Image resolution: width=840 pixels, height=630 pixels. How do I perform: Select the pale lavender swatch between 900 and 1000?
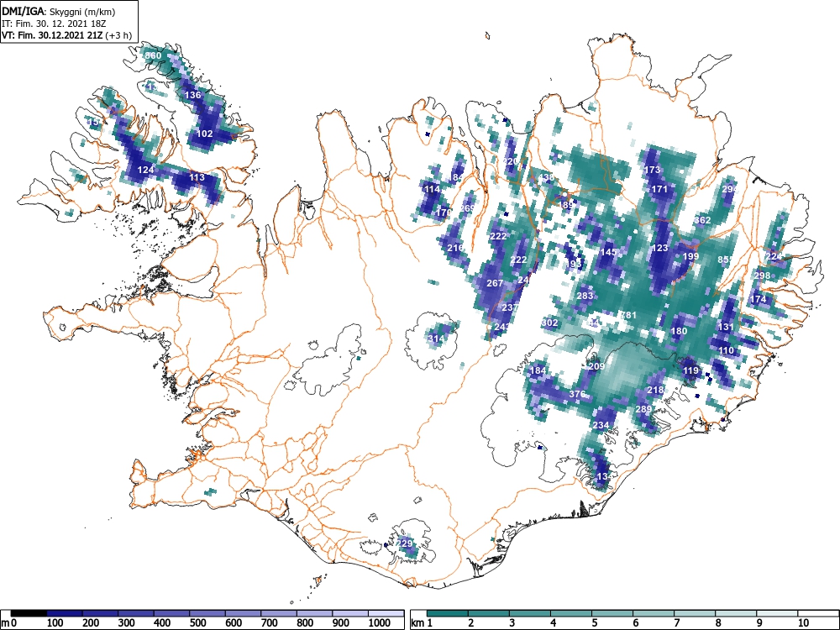(x=351, y=613)
